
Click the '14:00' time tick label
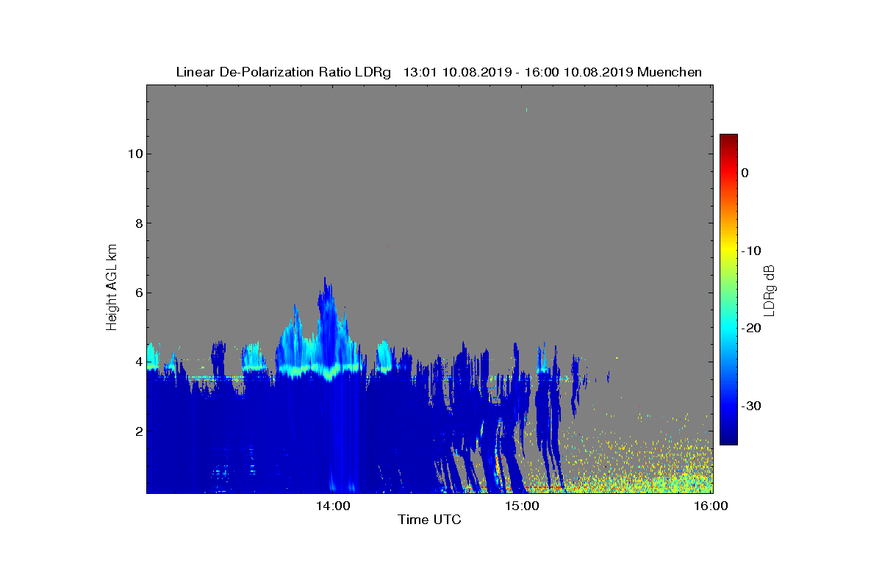(332, 506)
